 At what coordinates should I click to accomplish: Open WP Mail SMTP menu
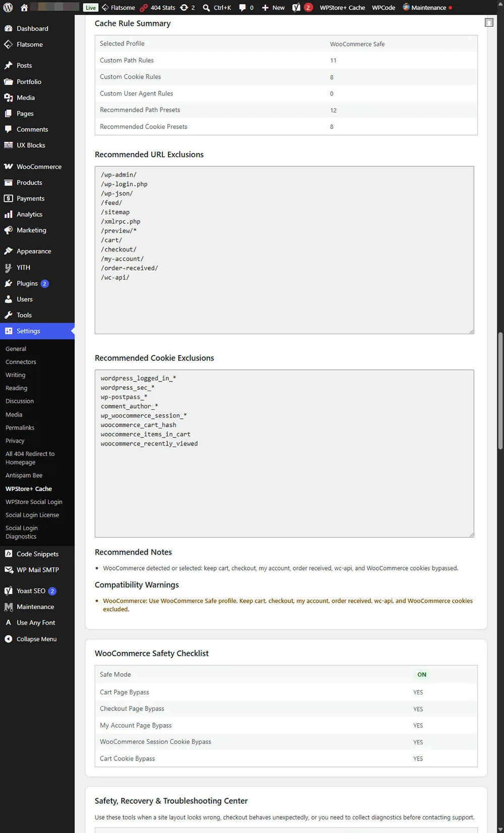tap(37, 570)
